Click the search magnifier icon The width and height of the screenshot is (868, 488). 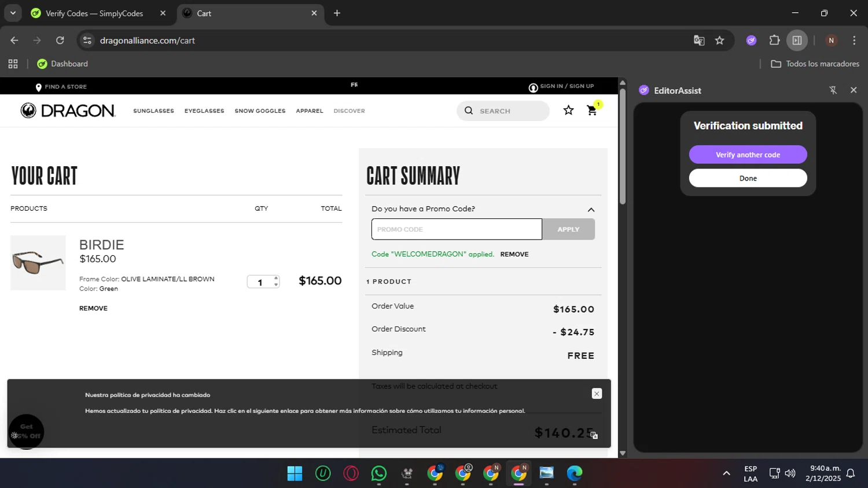[x=469, y=111]
